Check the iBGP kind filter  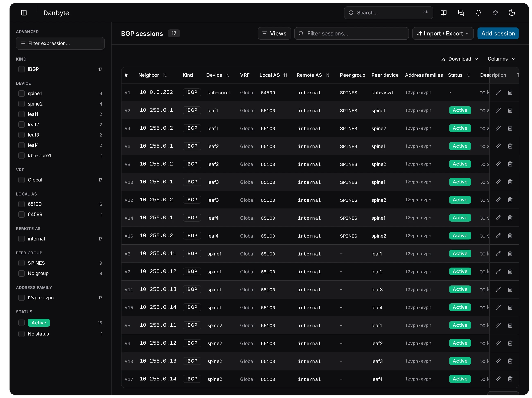21,69
